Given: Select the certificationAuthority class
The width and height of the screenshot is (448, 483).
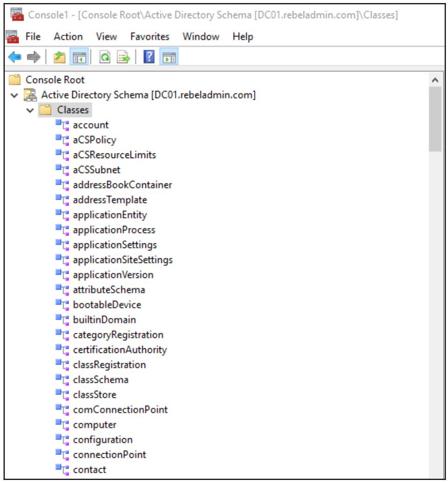Looking at the screenshot, I should [120, 350].
